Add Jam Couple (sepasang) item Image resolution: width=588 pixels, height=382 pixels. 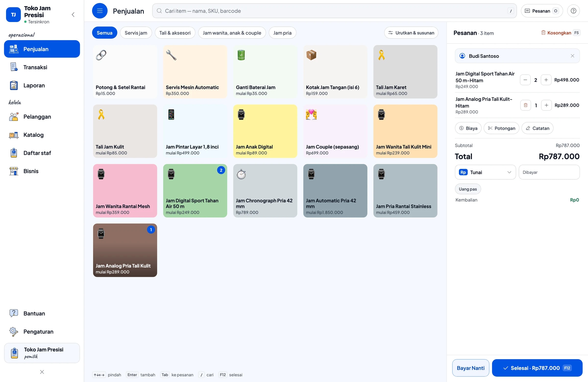point(335,131)
